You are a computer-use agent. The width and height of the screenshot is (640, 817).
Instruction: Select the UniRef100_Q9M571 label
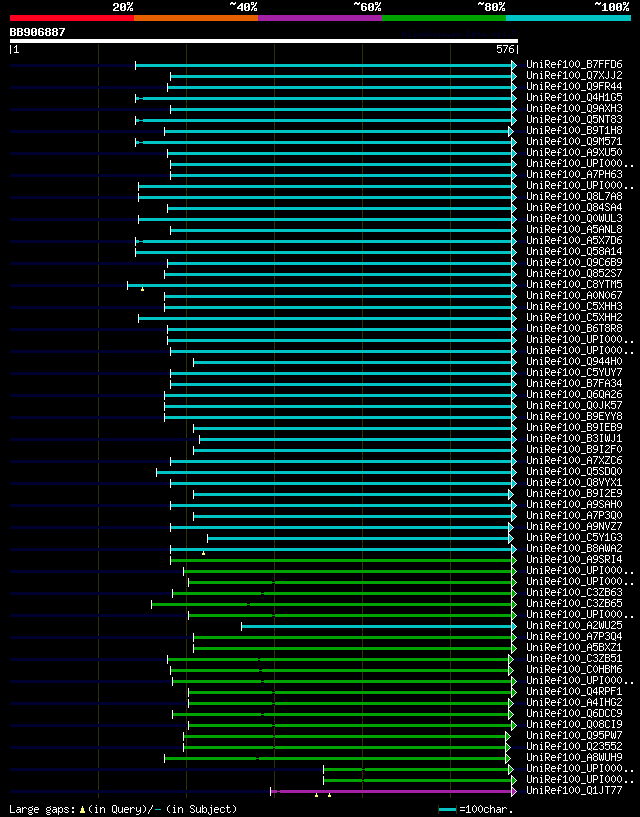pos(574,142)
